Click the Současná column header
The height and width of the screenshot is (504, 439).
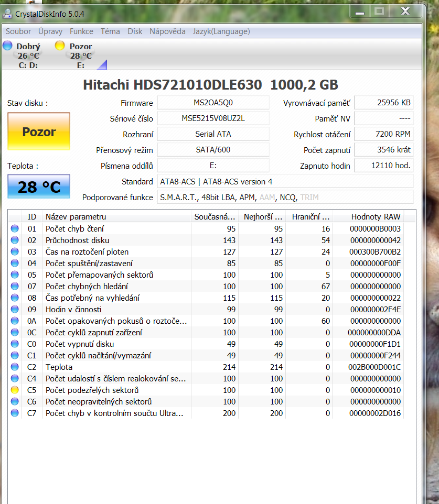(x=215, y=217)
